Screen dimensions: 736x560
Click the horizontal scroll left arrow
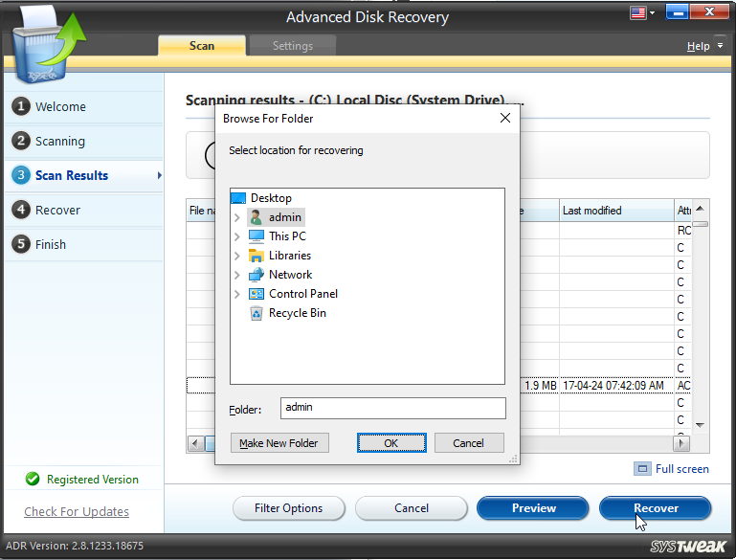click(x=196, y=443)
